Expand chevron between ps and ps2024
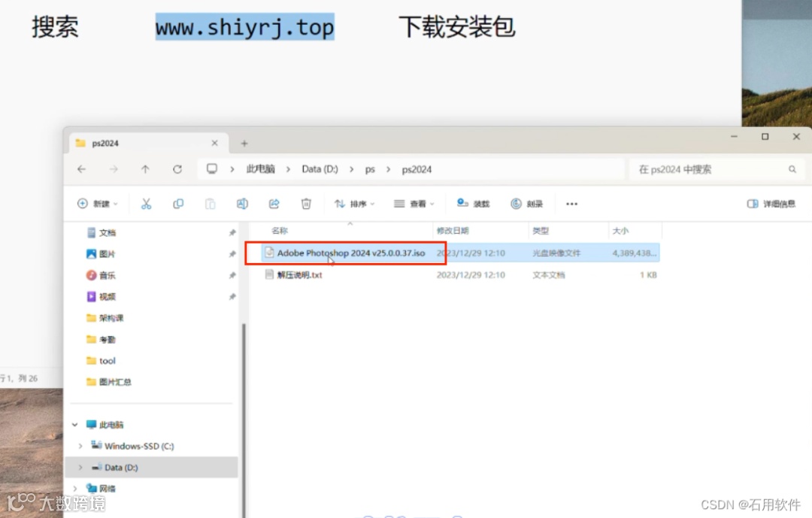The width and height of the screenshot is (812, 518). click(x=389, y=169)
